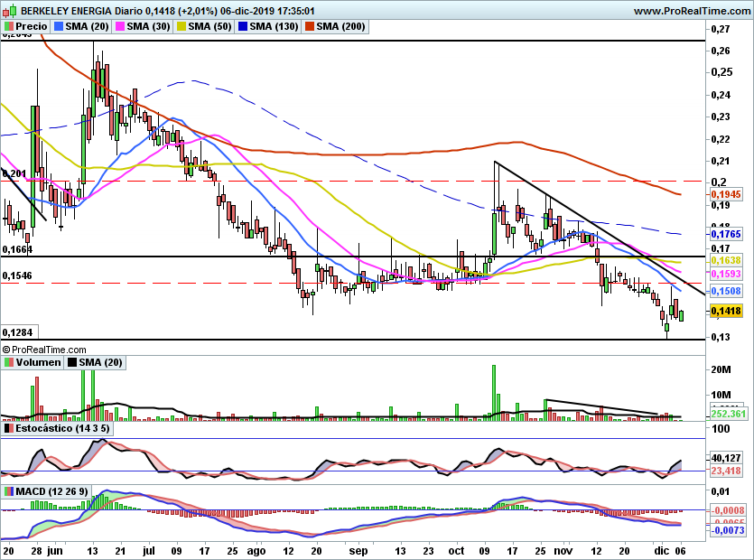Click the black volume SMA swatch
This screenshot has height=560, width=754.
[72, 362]
